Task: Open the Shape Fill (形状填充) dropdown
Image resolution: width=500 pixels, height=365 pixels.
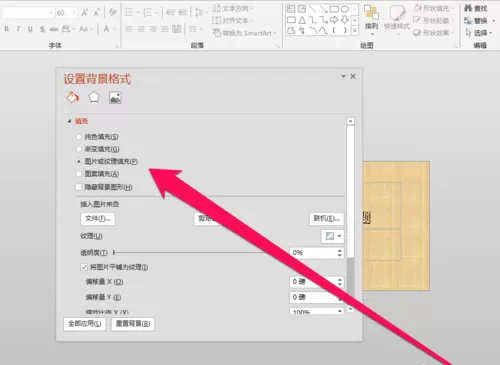Action: (x=434, y=8)
